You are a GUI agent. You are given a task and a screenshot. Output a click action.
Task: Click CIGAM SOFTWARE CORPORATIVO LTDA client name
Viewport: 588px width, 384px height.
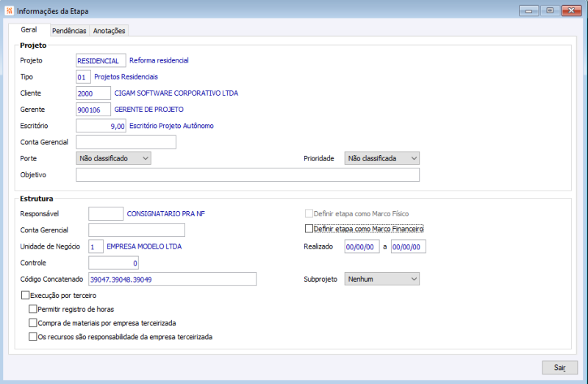point(176,93)
